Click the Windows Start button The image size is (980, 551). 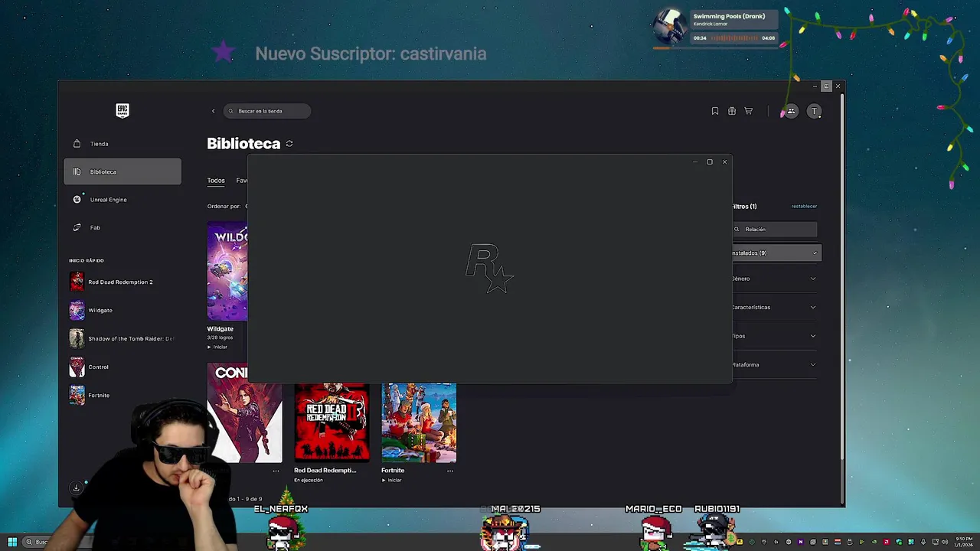pyautogui.click(x=11, y=542)
